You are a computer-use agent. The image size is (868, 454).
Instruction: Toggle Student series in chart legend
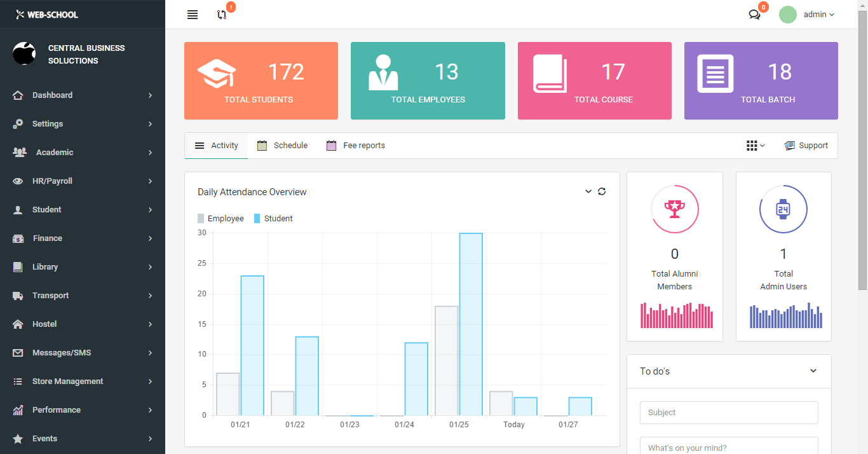click(x=273, y=219)
